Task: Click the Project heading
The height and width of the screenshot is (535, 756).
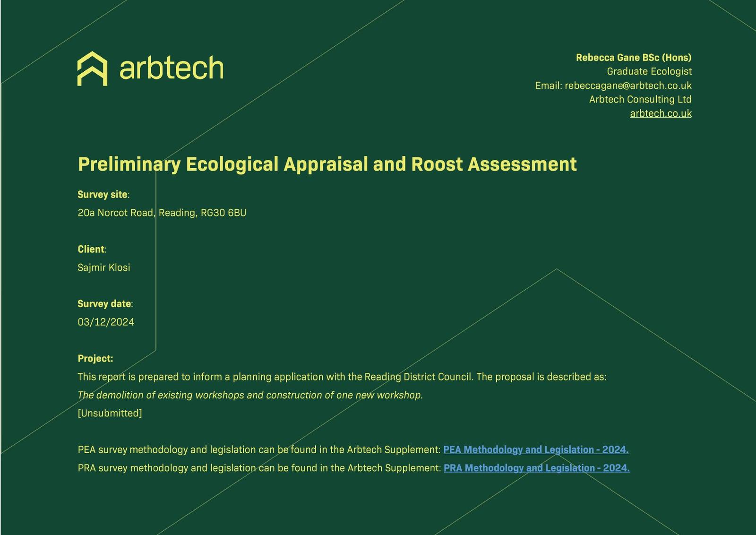Action: (x=95, y=359)
